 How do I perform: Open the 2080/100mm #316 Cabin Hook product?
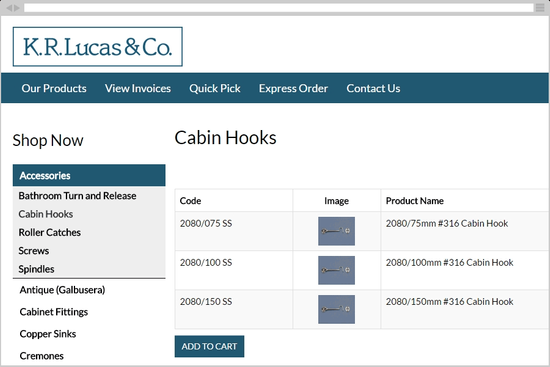click(449, 262)
